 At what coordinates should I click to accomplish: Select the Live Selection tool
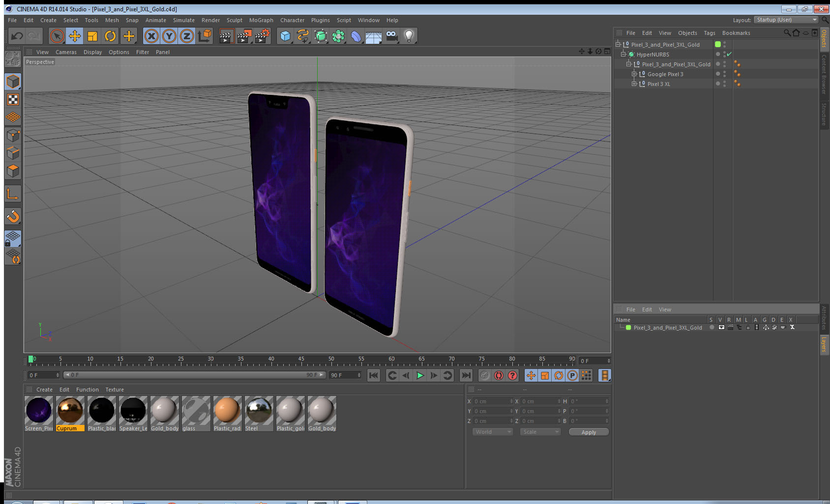[x=57, y=36]
